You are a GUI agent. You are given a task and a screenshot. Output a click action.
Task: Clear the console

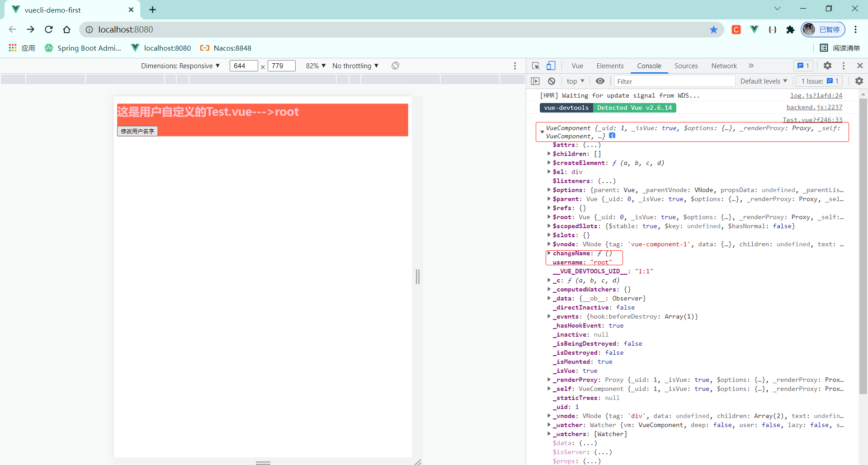pos(552,81)
